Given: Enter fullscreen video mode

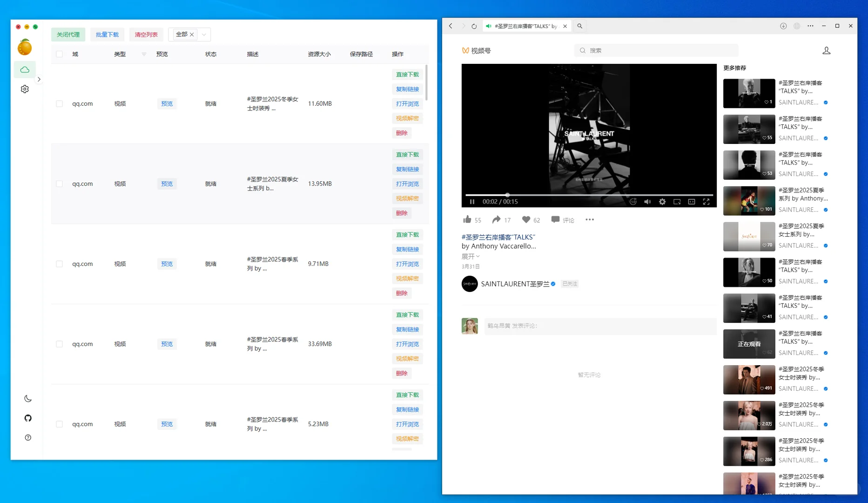Looking at the screenshot, I should [706, 202].
